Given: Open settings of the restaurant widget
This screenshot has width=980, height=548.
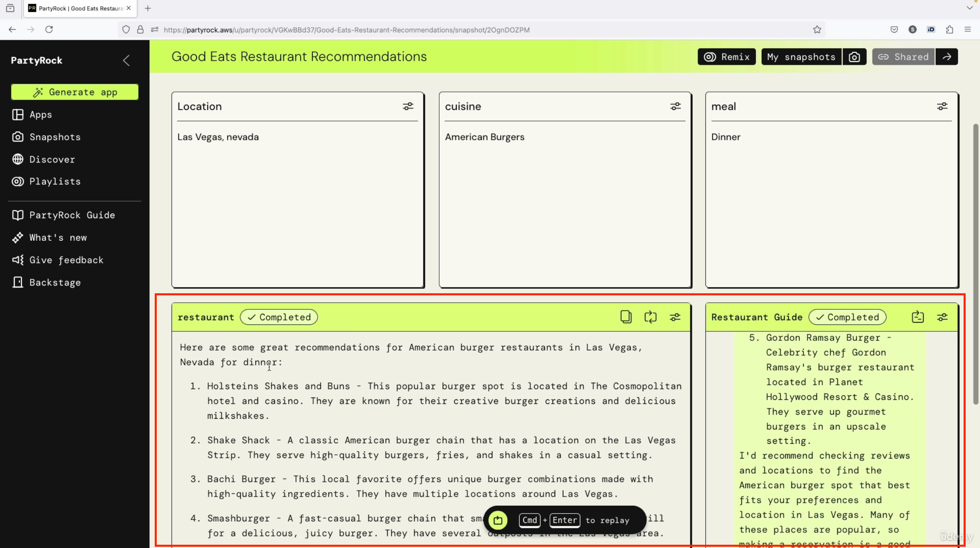Looking at the screenshot, I should (675, 317).
